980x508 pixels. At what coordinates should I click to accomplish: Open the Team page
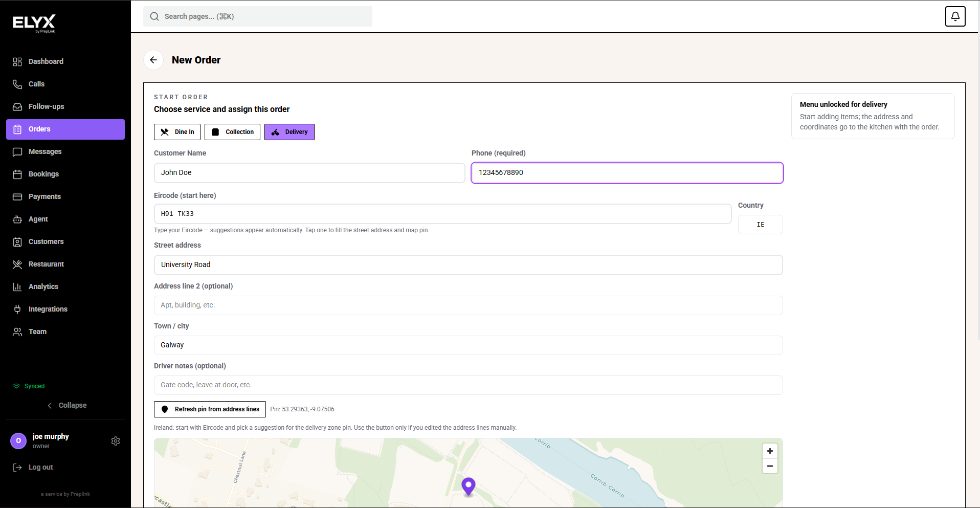[x=65, y=332]
